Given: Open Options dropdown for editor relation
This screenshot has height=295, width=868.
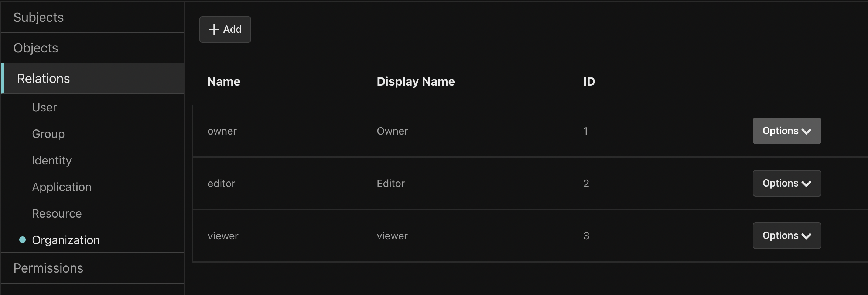Looking at the screenshot, I should [787, 183].
